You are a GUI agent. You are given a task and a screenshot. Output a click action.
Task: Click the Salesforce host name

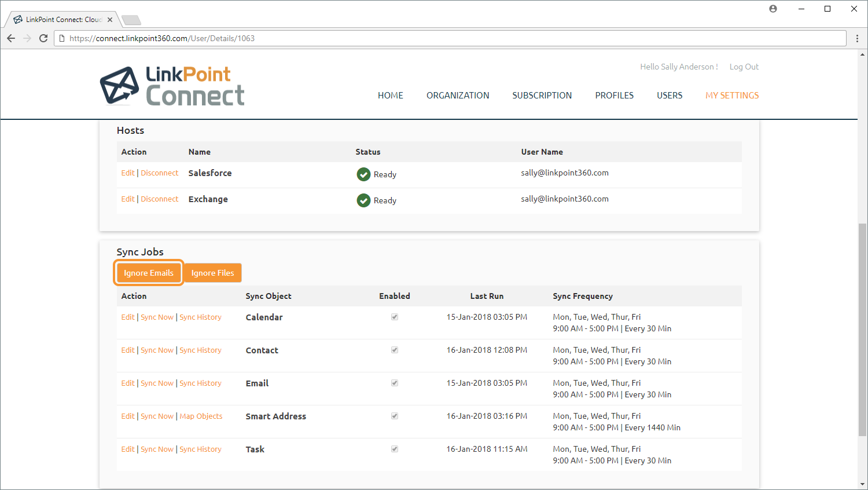click(x=210, y=173)
